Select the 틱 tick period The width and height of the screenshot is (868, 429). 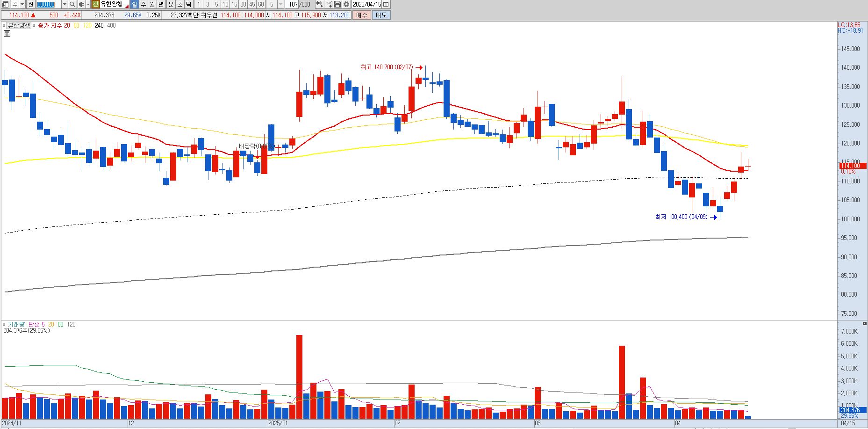[x=188, y=4]
